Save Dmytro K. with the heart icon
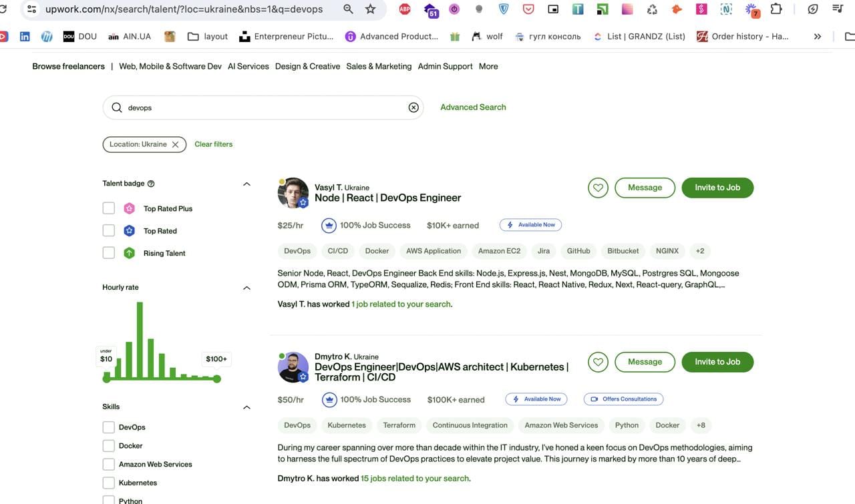The width and height of the screenshot is (855, 504). click(598, 362)
